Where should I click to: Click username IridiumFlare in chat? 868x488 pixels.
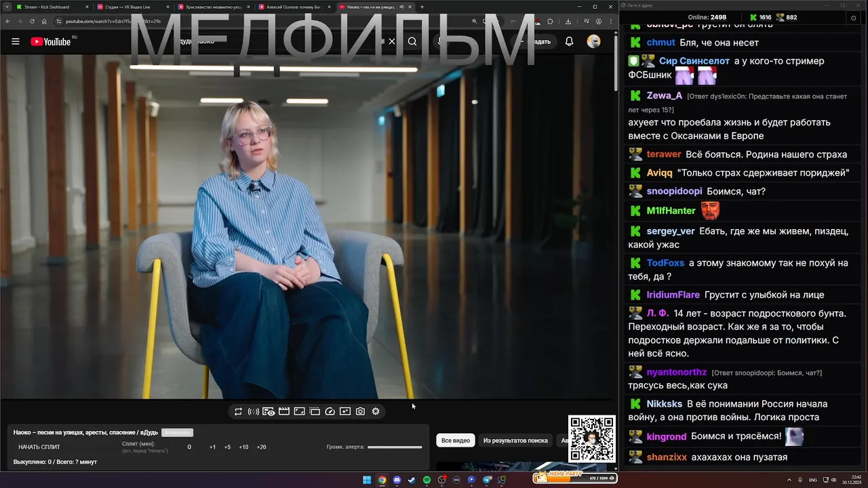(x=673, y=295)
